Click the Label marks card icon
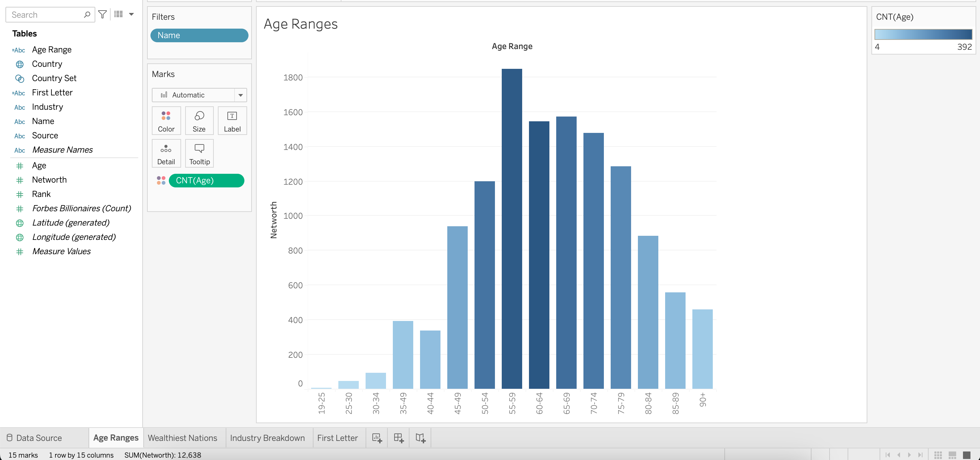Screen dimensions: 980x460 pyautogui.click(x=232, y=121)
